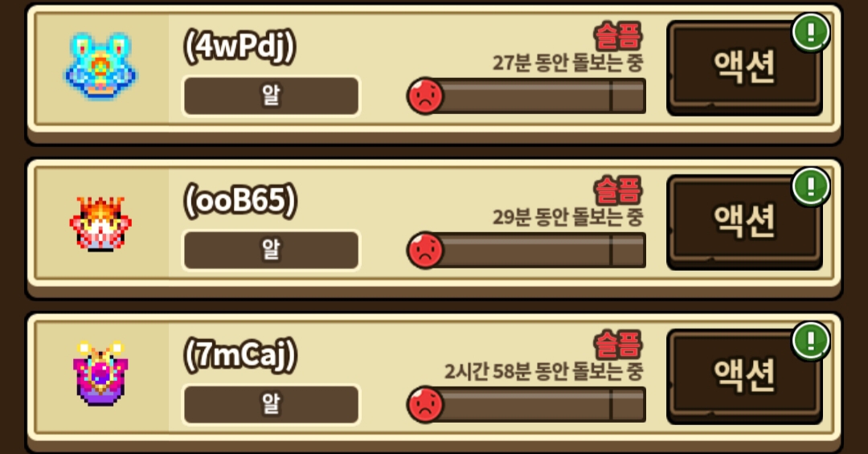The height and width of the screenshot is (454, 868).
Task: Select the 알 label under ooB65
Action: pyautogui.click(x=272, y=250)
